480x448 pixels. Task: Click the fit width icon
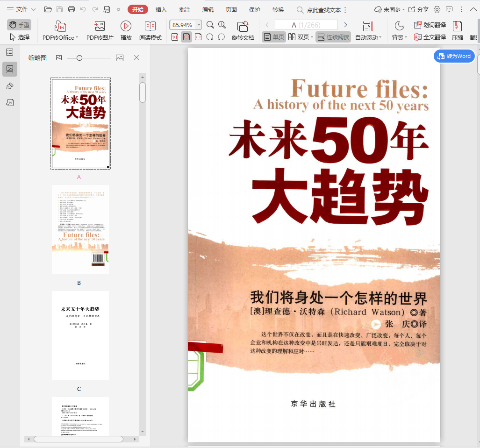click(x=198, y=37)
